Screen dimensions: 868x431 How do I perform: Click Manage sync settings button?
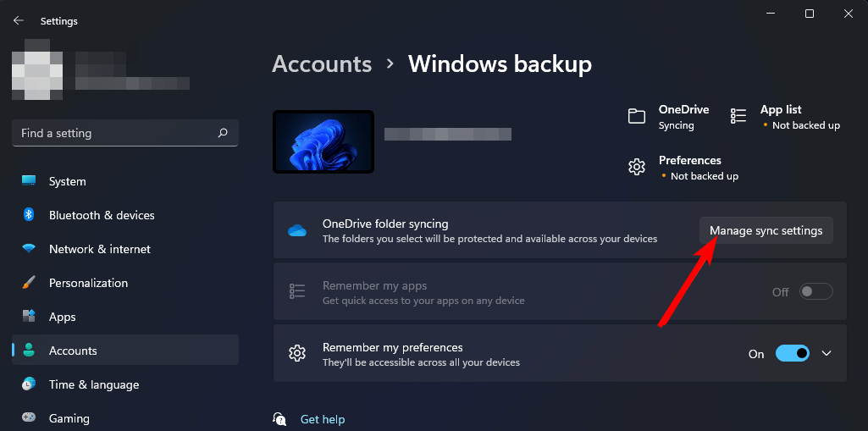[x=766, y=230]
